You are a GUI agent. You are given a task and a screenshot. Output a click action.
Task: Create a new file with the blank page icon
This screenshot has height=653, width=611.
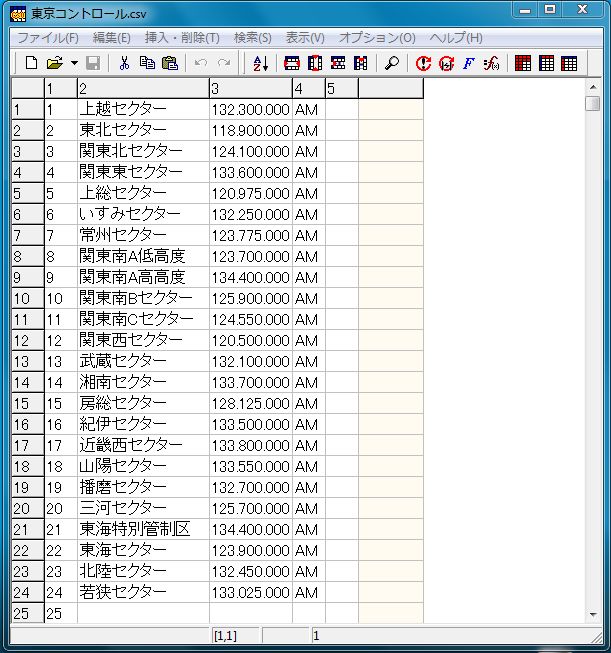[31, 63]
